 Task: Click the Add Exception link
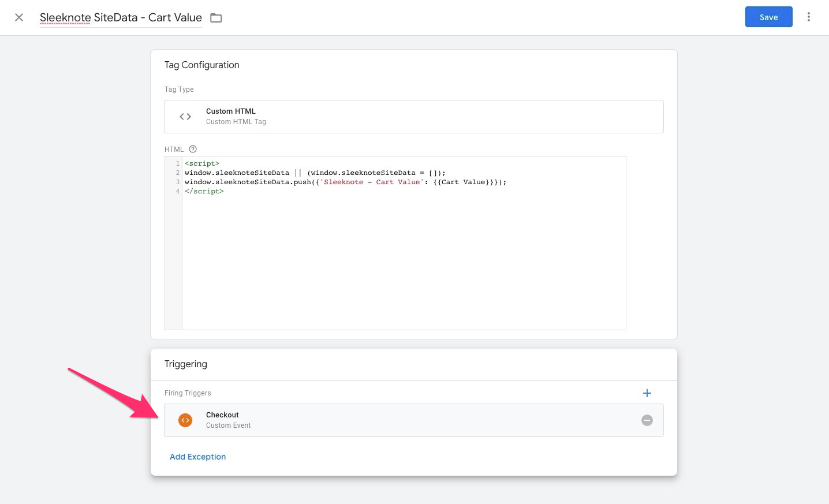coord(197,457)
